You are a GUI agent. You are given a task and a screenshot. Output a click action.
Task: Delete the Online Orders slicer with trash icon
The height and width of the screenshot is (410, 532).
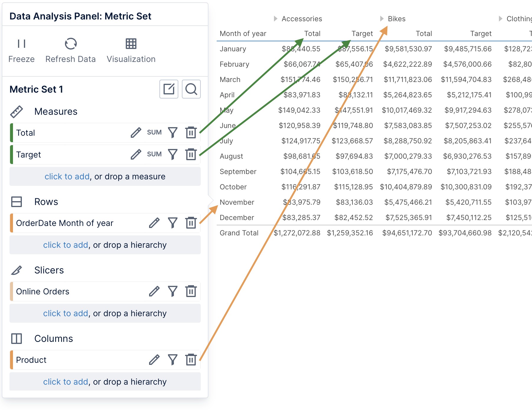[x=191, y=291]
